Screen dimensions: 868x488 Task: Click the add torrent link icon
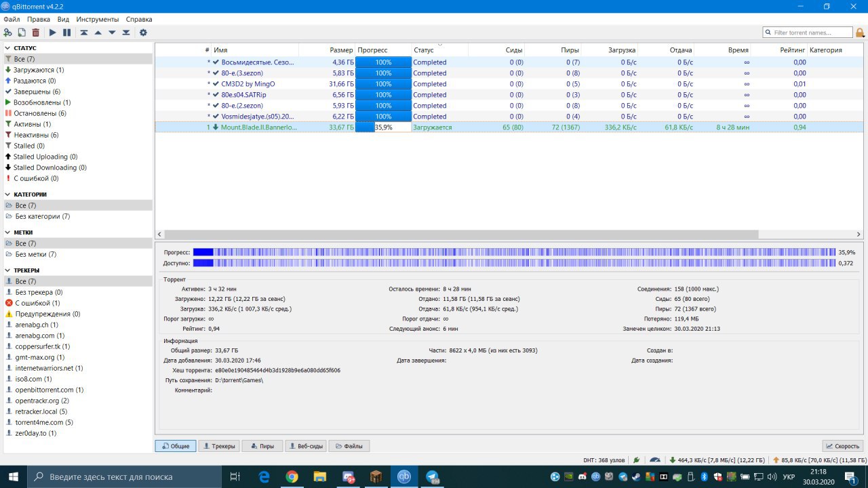tap(8, 33)
